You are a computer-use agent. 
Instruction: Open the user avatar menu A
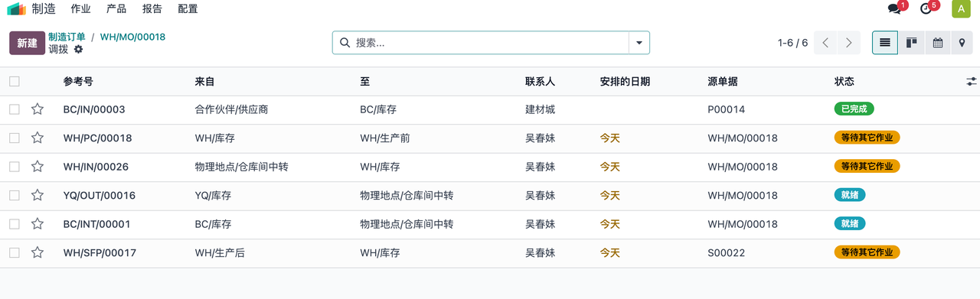(961, 9)
